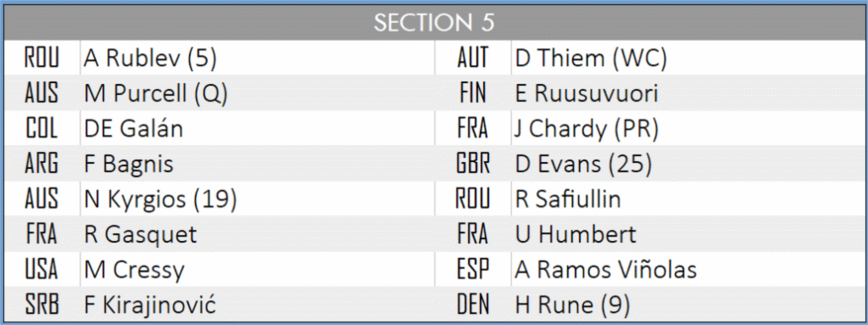Select A Rublev (5) cell
The height and width of the screenshot is (325, 868).
click(x=150, y=59)
